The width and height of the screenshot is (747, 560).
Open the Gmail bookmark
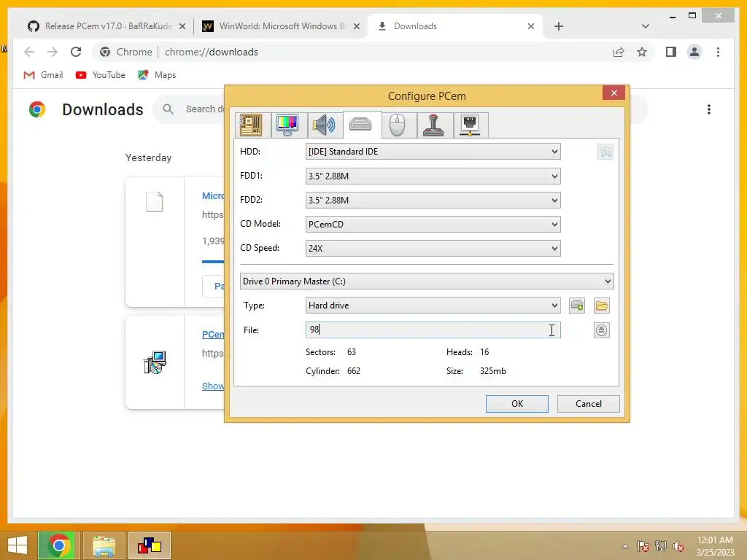pyautogui.click(x=43, y=75)
